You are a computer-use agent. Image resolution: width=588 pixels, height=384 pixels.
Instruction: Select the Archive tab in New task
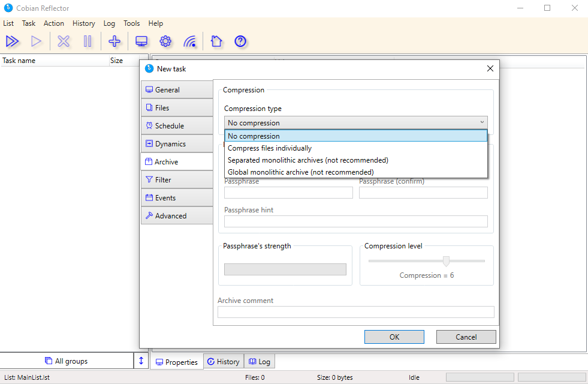[x=177, y=162]
